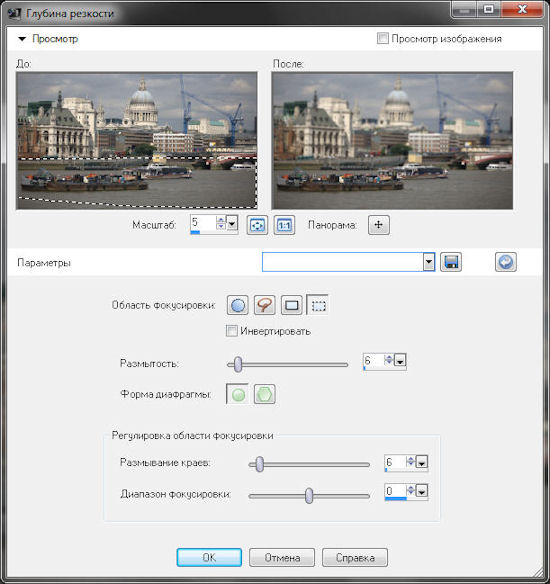Click the Отмена button

pos(282,558)
